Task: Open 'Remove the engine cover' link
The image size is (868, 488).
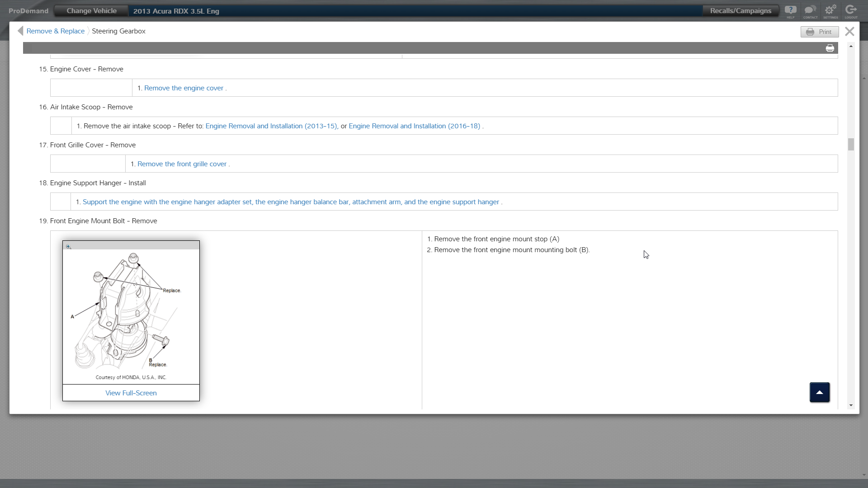Action: (184, 88)
